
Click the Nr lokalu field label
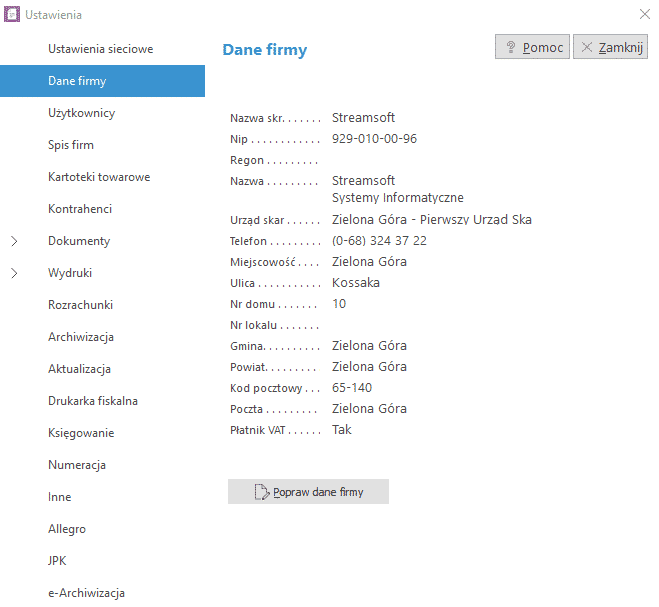pyautogui.click(x=253, y=325)
